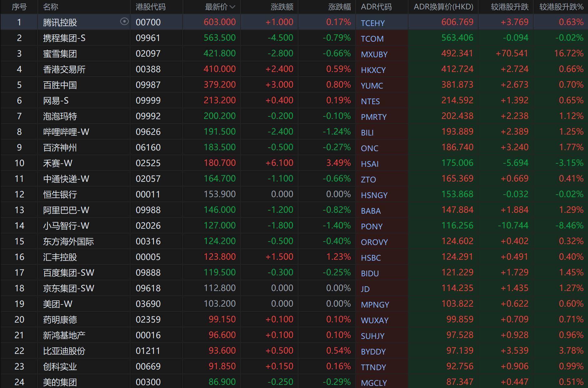Select the 蜜雪集团 stock name
The width and height of the screenshot is (588, 388).
pyautogui.click(x=60, y=54)
